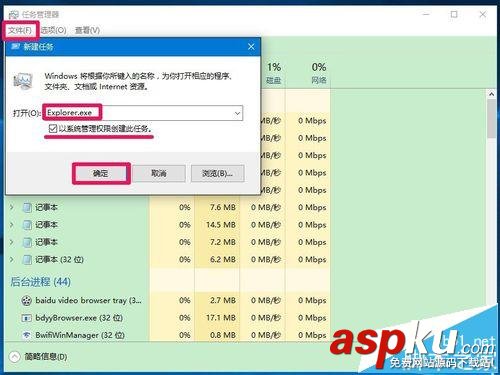Click the 0.8 MB memory value
Image resolution: width=500 pixels, height=375 pixels.
coord(223,335)
